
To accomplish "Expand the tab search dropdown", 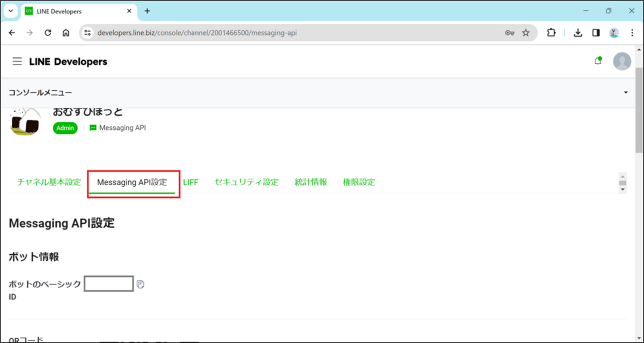I will [11, 11].
